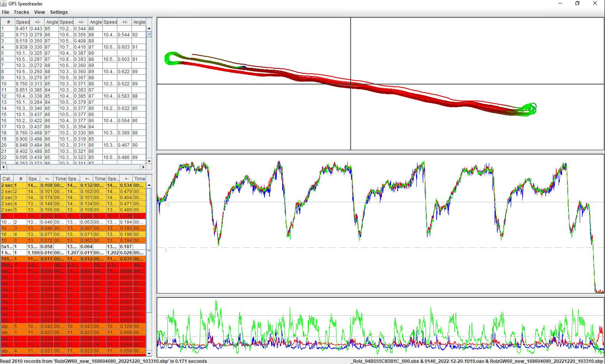Click the 'Cat...' column header in results table

(x=7, y=179)
